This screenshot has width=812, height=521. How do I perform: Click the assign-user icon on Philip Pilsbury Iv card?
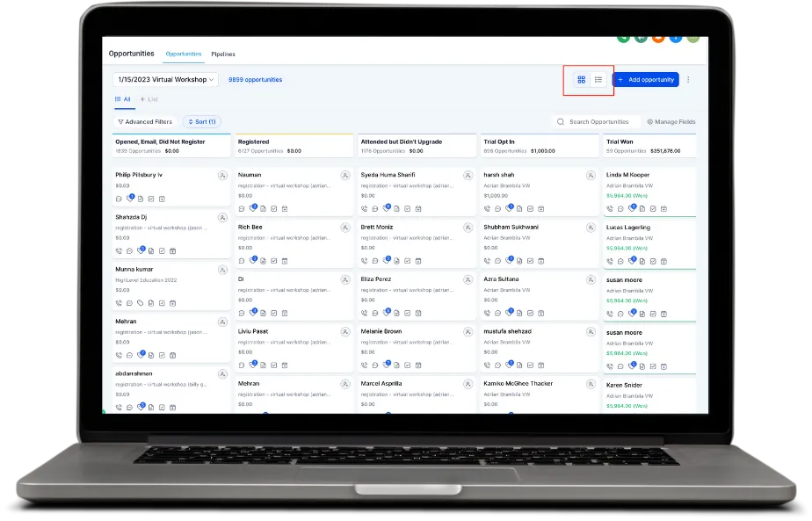coord(222,176)
